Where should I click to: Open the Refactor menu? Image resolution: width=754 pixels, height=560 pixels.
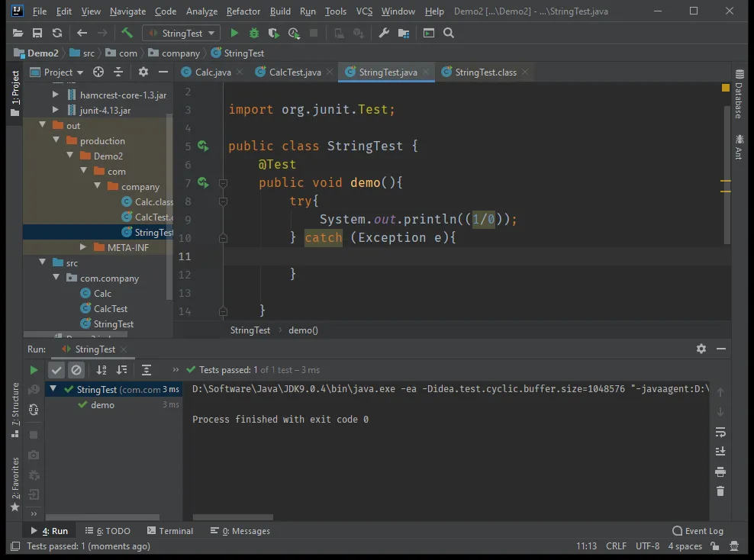click(243, 11)
